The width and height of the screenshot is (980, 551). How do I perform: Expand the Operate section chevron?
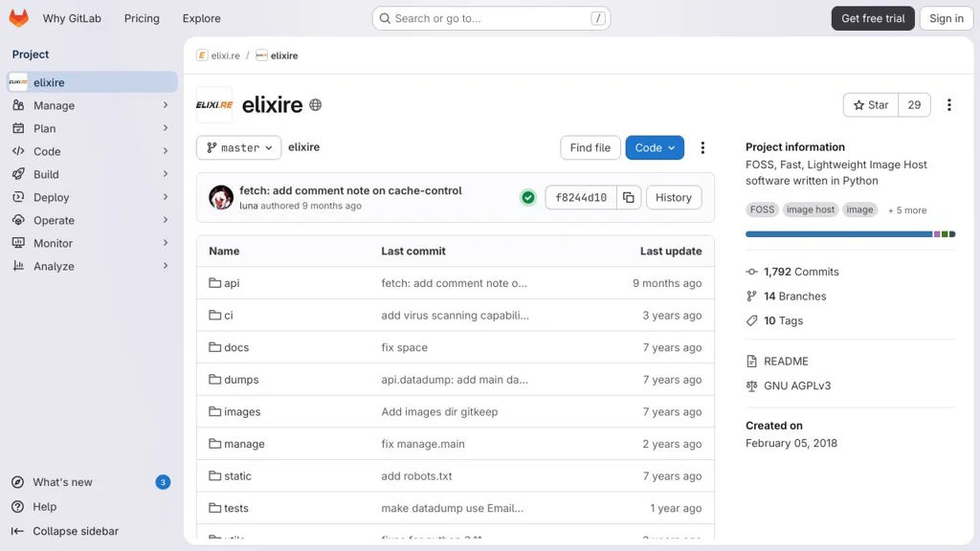click(x=166, y=220)
